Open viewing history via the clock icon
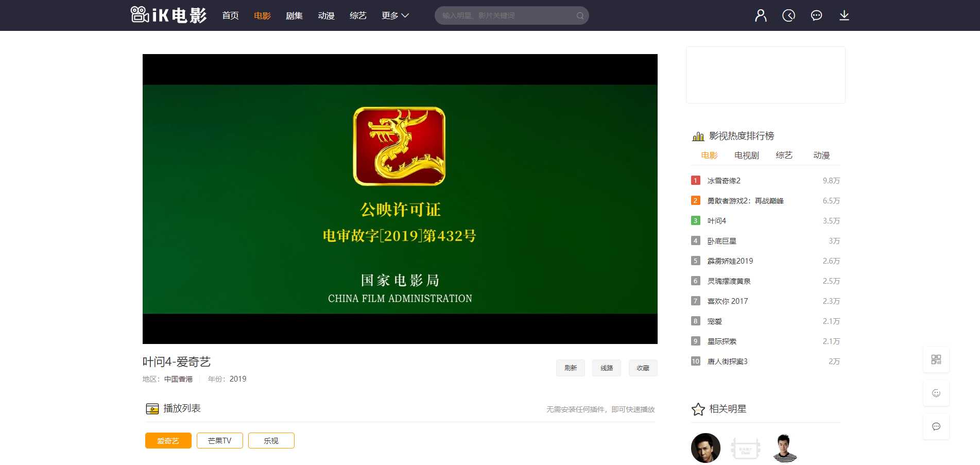 pyautogui.click(x=788, y=15)
